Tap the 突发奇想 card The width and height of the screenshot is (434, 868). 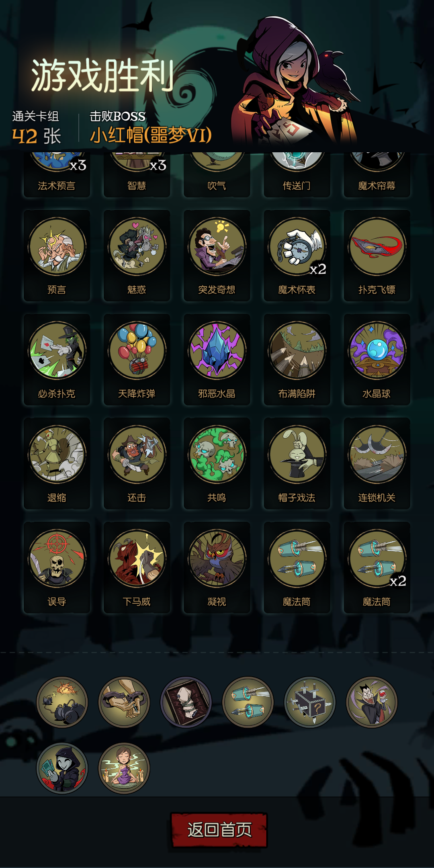[x=217, y=256]
